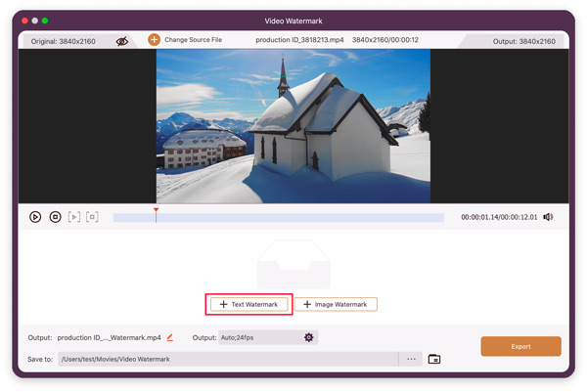Close the Video Watermark window

(24, 21)
